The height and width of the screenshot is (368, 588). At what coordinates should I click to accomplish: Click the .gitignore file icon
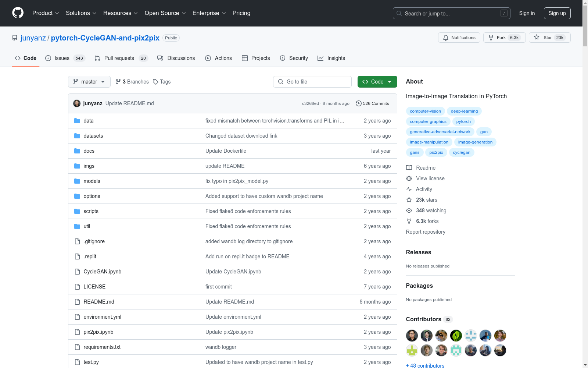(77, 241)
